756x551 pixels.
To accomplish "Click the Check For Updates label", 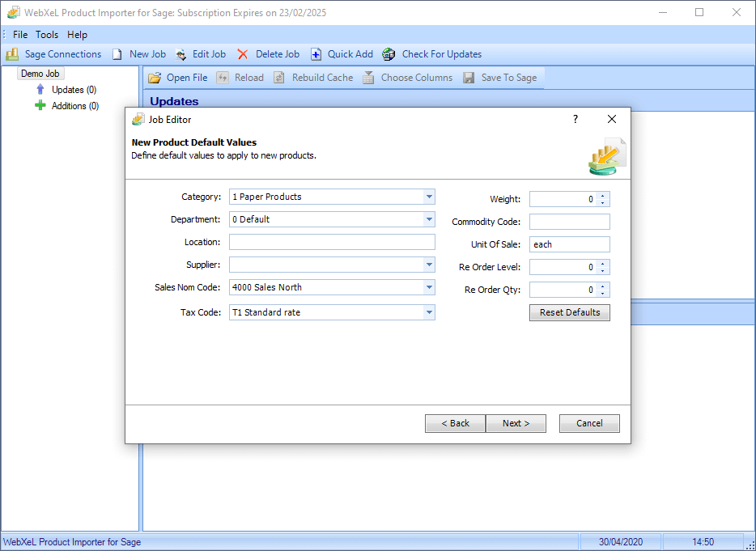I will click(x=442, y=54).
